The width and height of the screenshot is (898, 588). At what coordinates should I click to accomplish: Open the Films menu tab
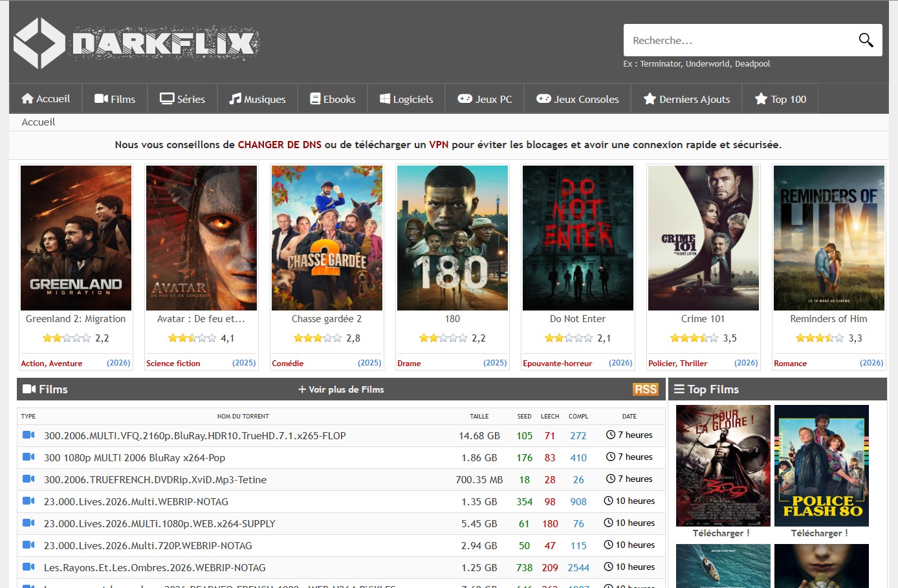coord(115,99)
